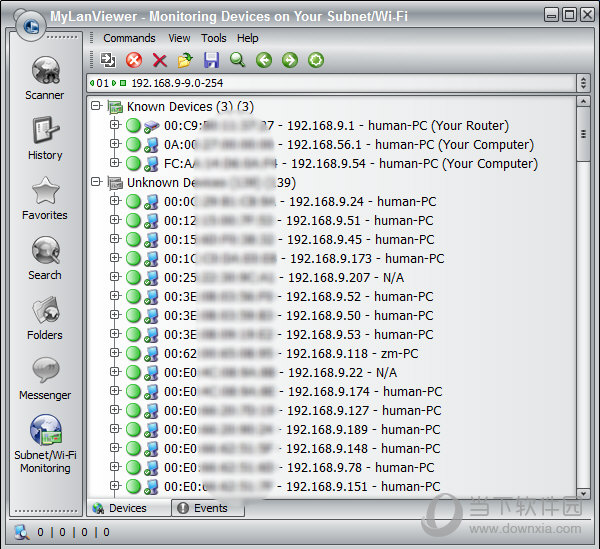Open the Scanner section in sidebar
600x549 pixels.
tap(45, 78)
